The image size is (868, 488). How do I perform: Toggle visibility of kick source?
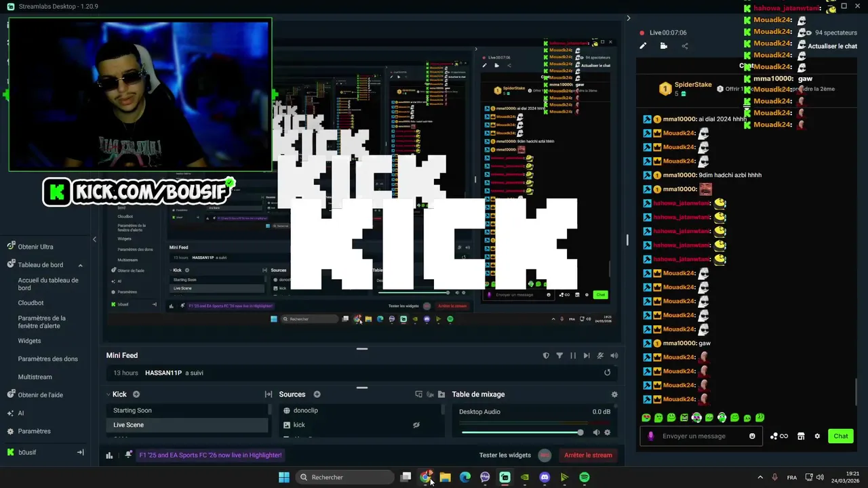[416, 425]
